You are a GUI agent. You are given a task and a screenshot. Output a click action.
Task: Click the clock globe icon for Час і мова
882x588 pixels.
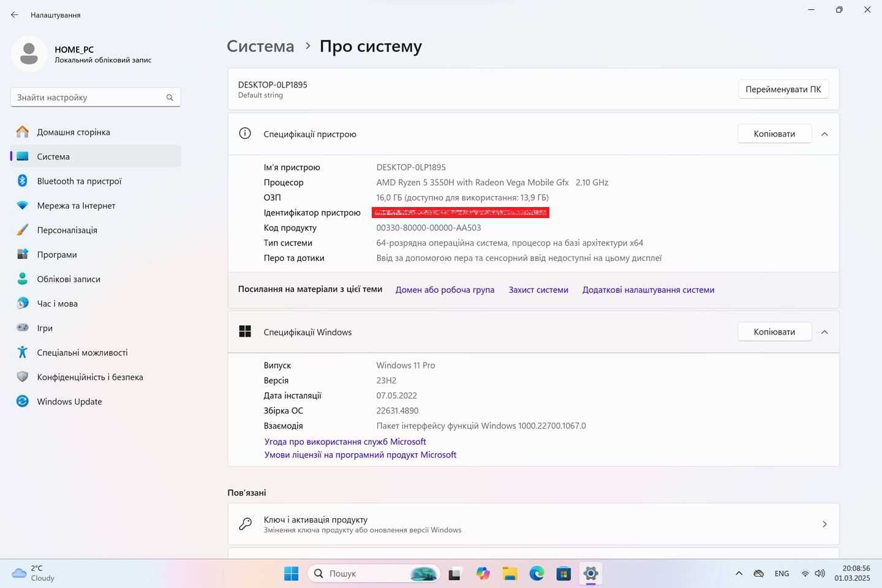click(x=23, y=303)
